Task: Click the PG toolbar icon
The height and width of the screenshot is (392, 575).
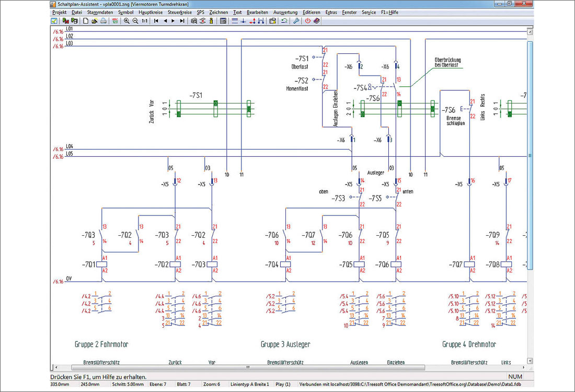Action: 74,21
